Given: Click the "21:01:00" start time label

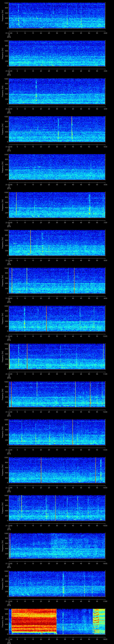Looking at the screenshot, I should point(9,33).
